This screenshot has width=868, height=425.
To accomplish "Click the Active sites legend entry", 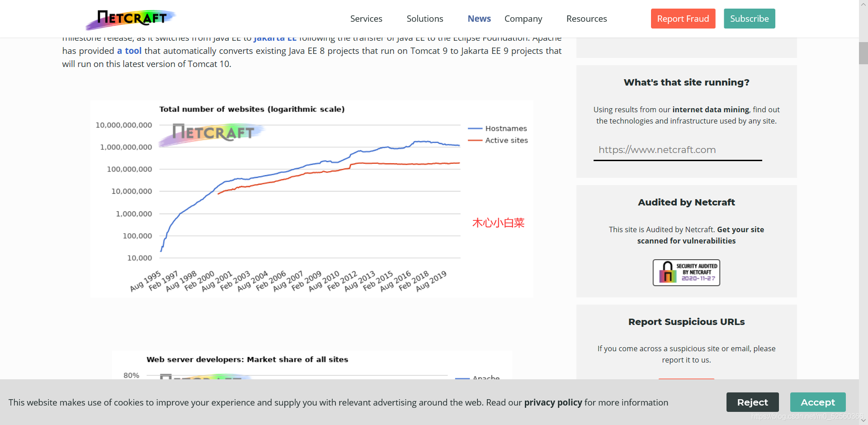I will (498, 140).
